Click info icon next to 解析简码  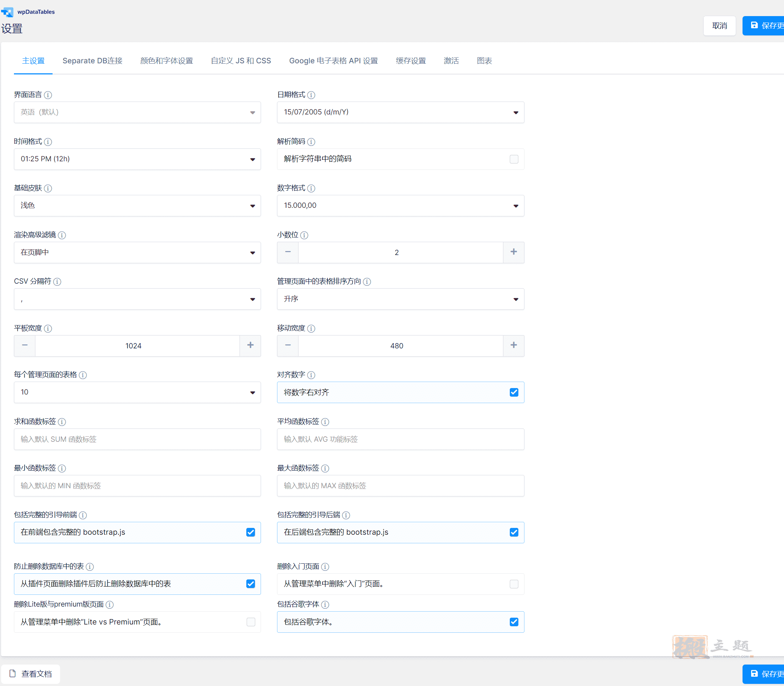tap(311, 142)
